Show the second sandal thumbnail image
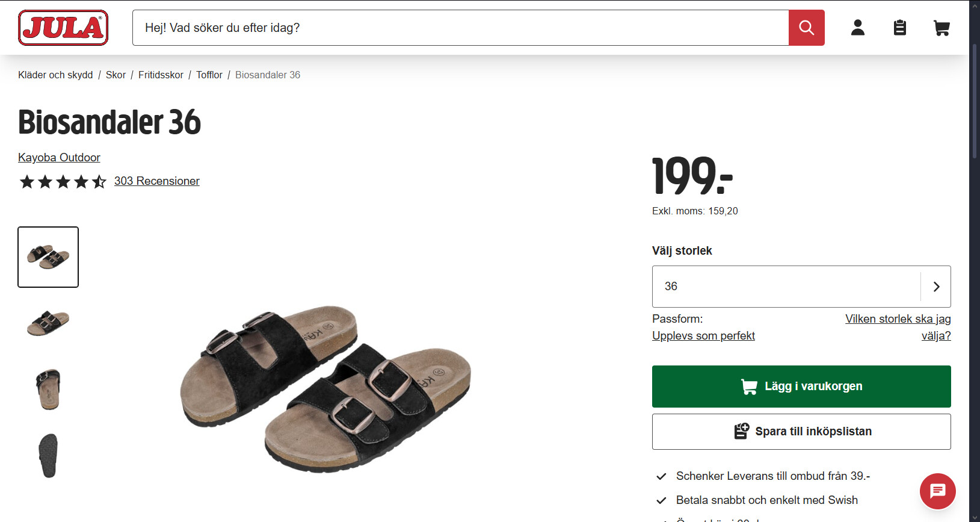 [48, 323]
